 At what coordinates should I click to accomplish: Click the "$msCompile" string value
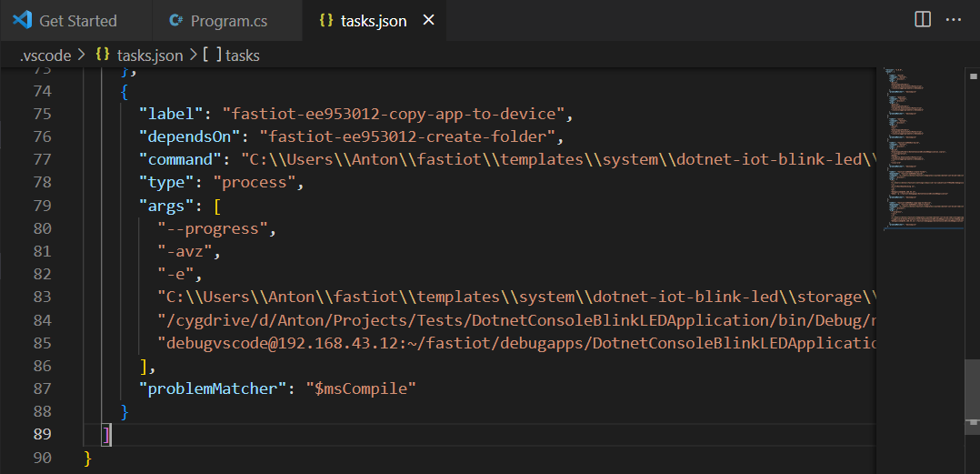(361, 388)
